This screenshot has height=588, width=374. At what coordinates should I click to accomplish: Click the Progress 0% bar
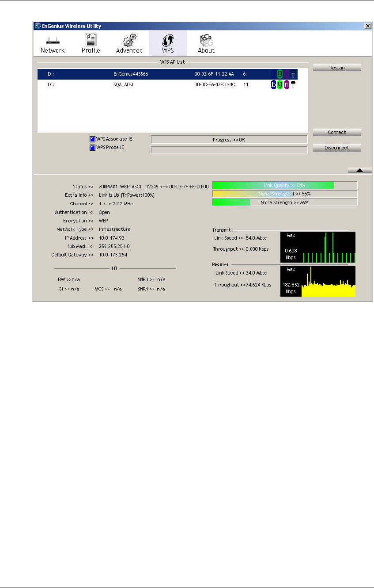[x=229, y=140]
